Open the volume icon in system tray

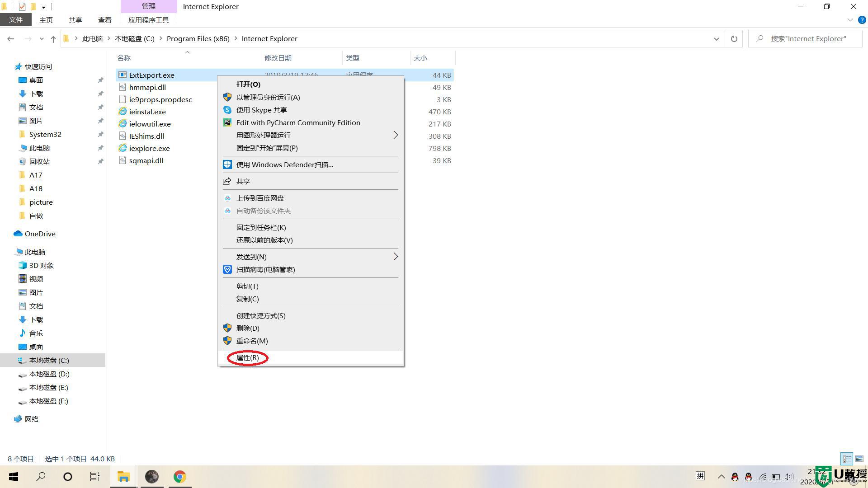pos(789,477)
